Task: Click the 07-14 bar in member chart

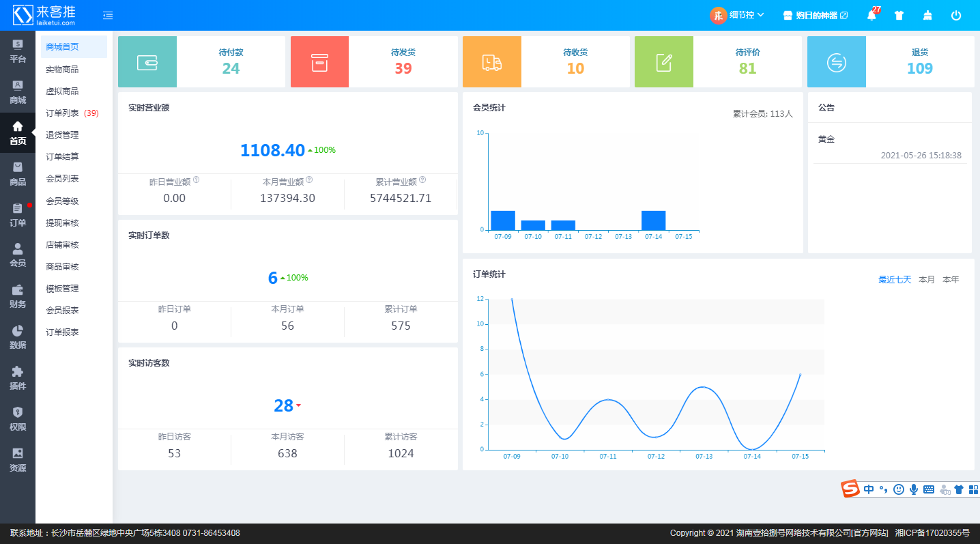Action: click(x=654, y=220)
